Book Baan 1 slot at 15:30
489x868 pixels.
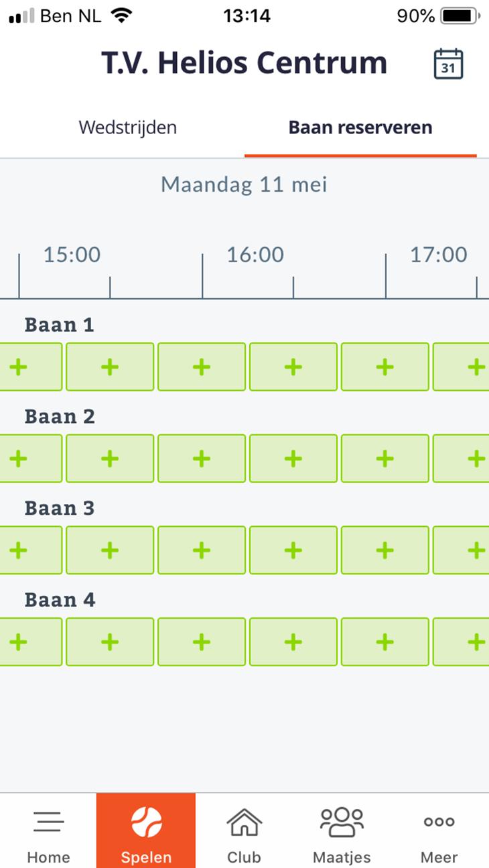[x=110, y=367]
